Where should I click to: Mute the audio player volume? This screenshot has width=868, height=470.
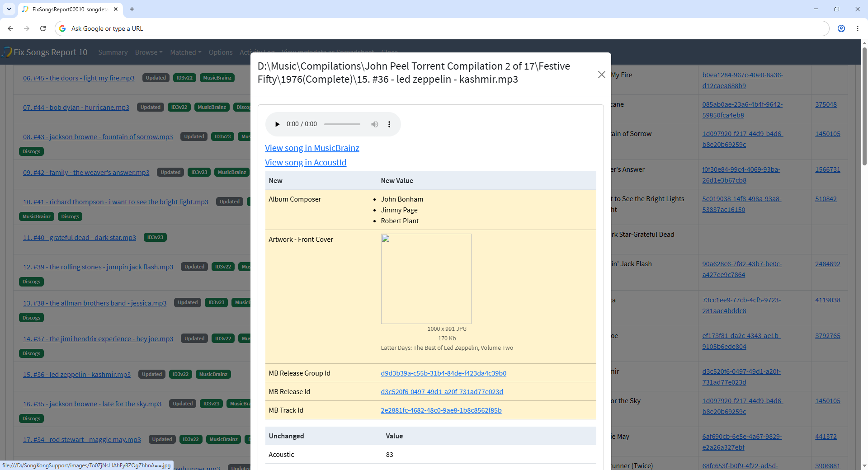pyautogui.click(x=375, y=124)
